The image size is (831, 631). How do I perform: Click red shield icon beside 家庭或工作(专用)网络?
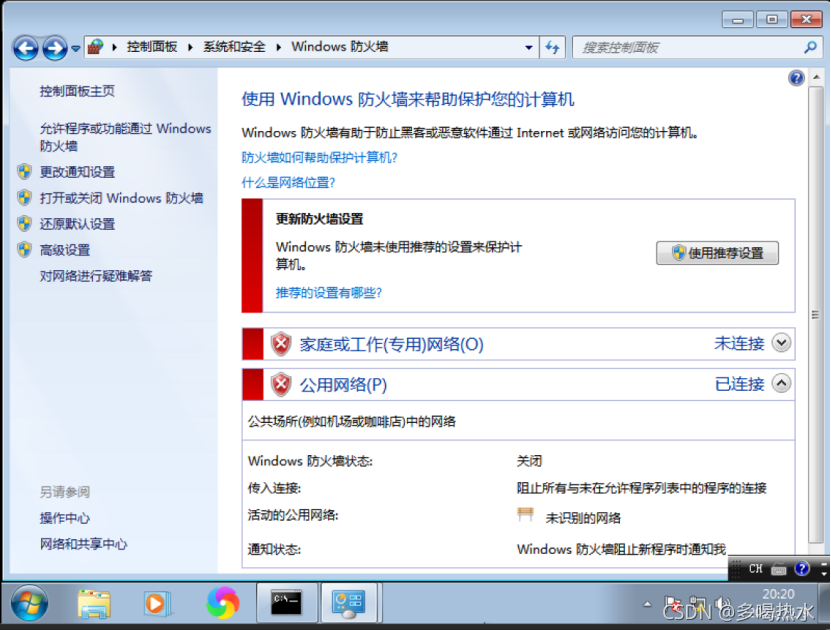pos(281,344)
